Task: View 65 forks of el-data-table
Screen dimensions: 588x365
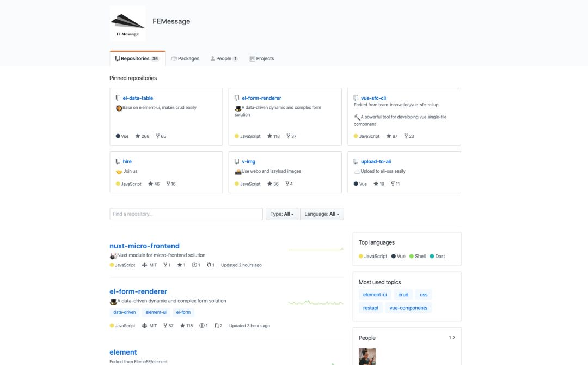Action: coord(161,136)
